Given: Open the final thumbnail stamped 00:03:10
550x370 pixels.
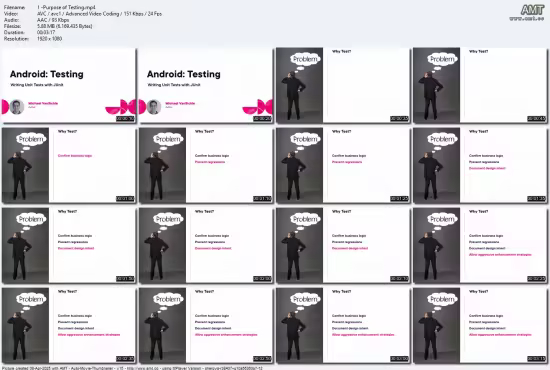Looking at the screenshot, I should tap(480, 325).
